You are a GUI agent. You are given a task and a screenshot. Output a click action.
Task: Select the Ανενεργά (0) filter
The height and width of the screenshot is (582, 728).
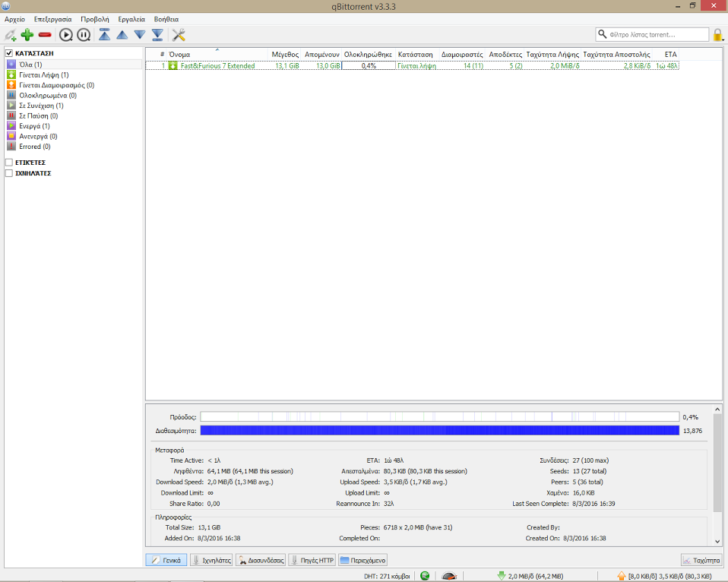[x=74, y=136]
